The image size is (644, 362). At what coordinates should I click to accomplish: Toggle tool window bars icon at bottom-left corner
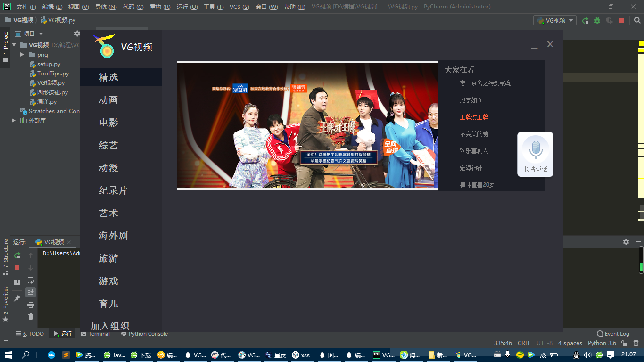coord(5,343)
